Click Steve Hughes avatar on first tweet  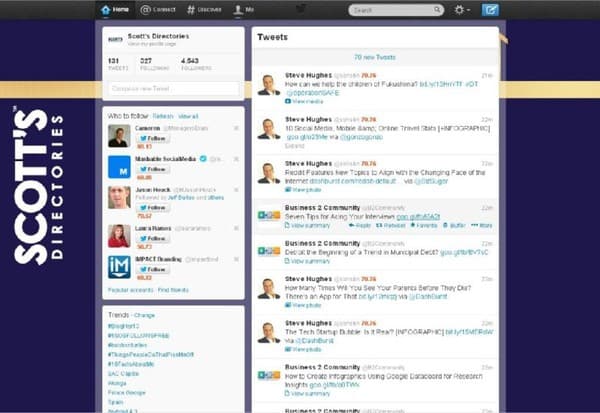[268, 85]
